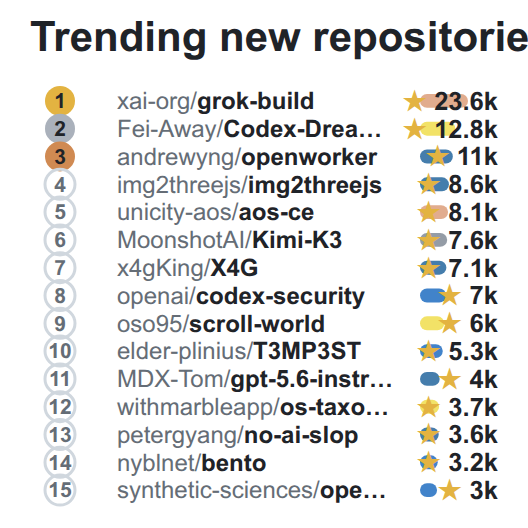This screenshot has height=528, width=528.
Task: Click the yellow language pill for scroll-world
Action: point(432,323)
